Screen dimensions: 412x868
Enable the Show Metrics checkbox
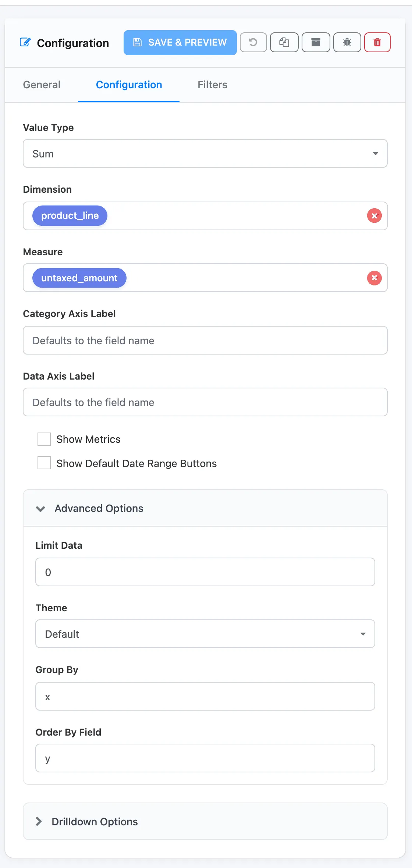click(44, 439)
